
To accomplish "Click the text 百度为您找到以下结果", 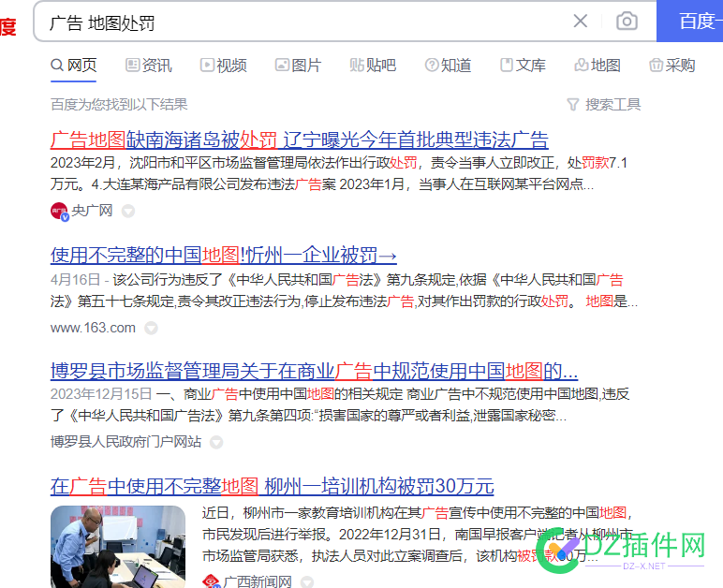I will [119, 105].
